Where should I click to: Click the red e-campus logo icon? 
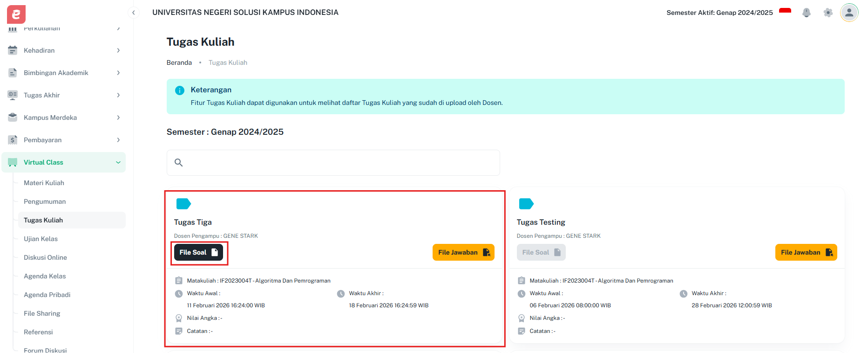[16, 14]
